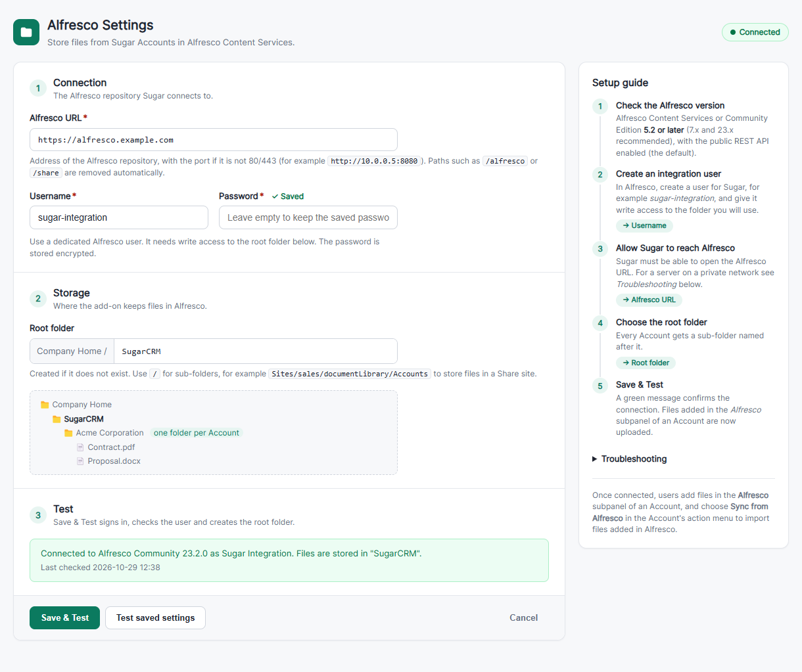
Task: Click Test saved settings button
Action: (155, 617)
